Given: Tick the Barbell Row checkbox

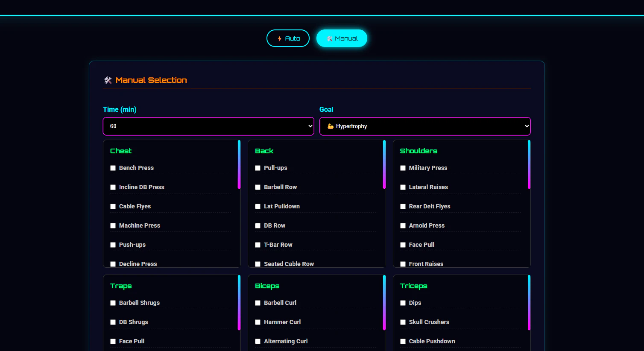Looking at the screenshot, I should pyautogui.click(x=258, y=187).
